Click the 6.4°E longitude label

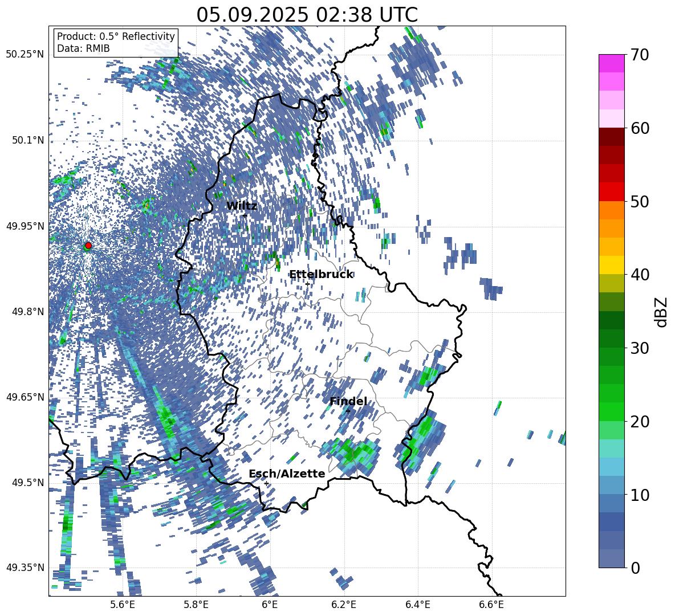(417, 605)
